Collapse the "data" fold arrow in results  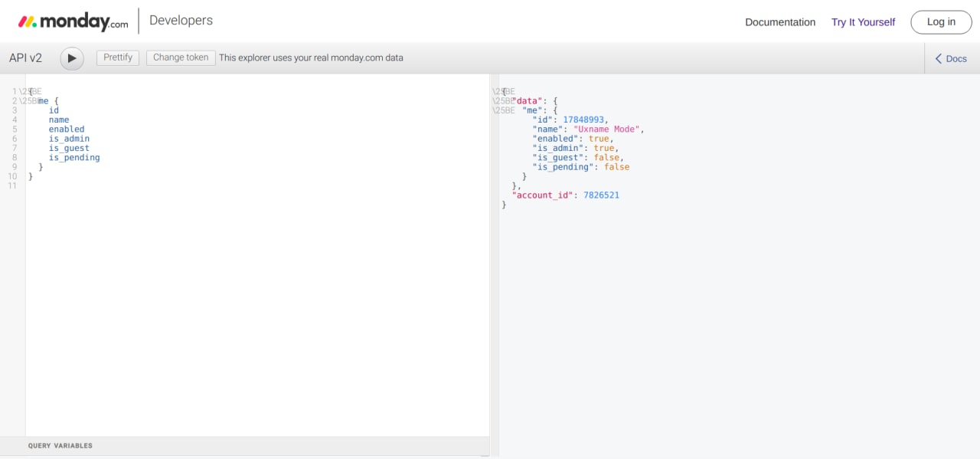(504, 101)
